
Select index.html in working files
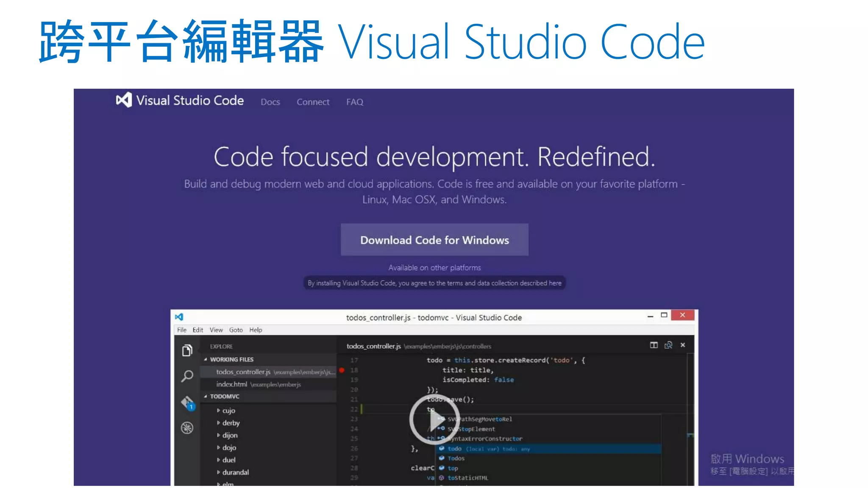tap(231, 384)
